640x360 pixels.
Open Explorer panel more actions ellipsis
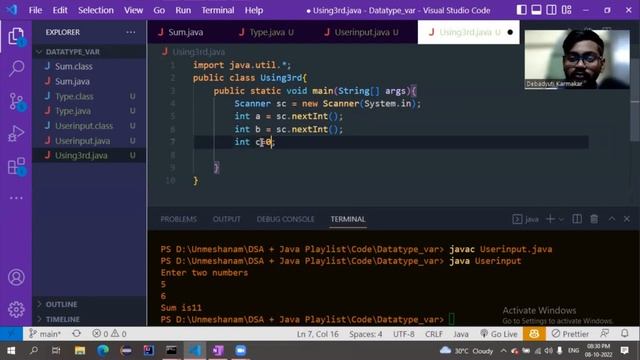click(131, 32)
